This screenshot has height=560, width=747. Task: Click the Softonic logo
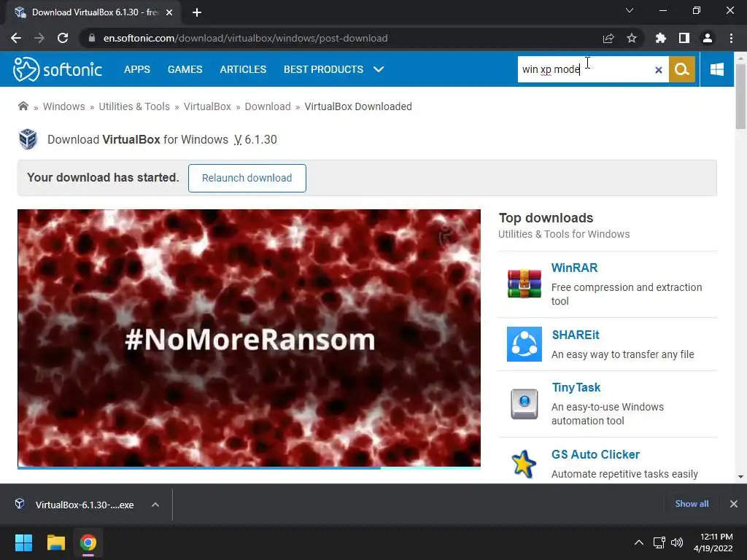(x=57, y=69)
